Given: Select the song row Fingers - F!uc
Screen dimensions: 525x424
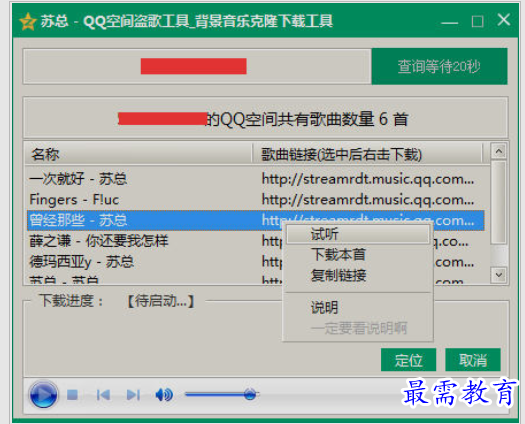Looking at the screenshot, I should click(x=256, y=200).
